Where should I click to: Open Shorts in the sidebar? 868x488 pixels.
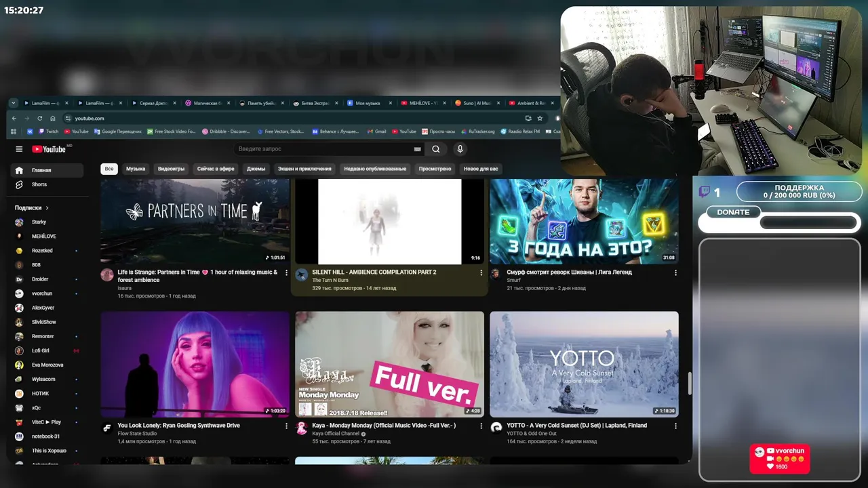point(47,184)
